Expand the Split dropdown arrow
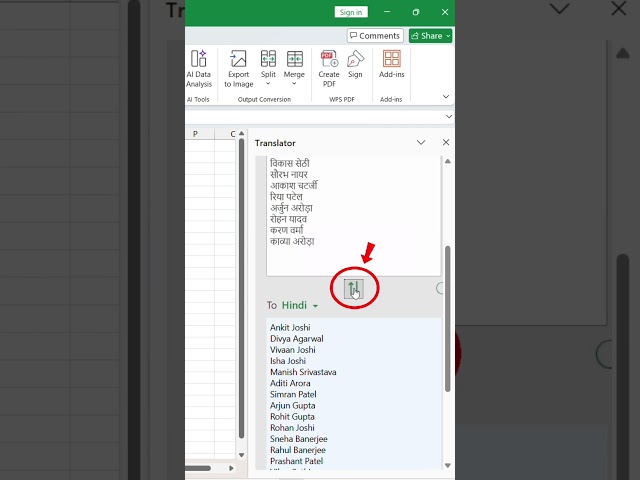This screenshot has width=640, height=480. [268, 84]
